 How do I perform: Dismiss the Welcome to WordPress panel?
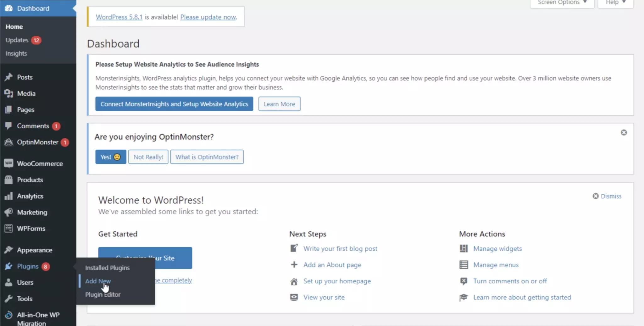point(607,196)
